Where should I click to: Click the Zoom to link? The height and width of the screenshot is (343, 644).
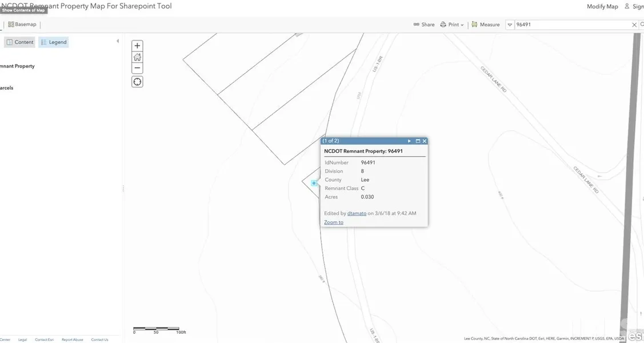(334, 222)
